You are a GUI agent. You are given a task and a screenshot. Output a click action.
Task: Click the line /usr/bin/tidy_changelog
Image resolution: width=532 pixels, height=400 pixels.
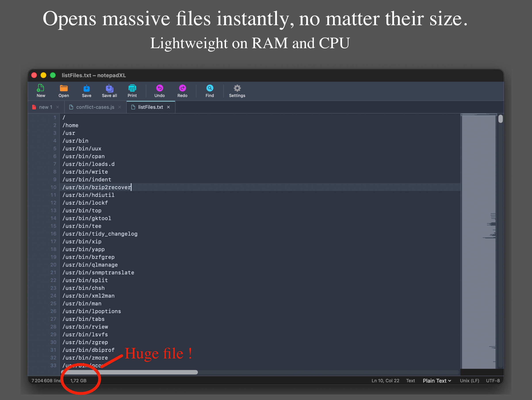coord(100,234)
